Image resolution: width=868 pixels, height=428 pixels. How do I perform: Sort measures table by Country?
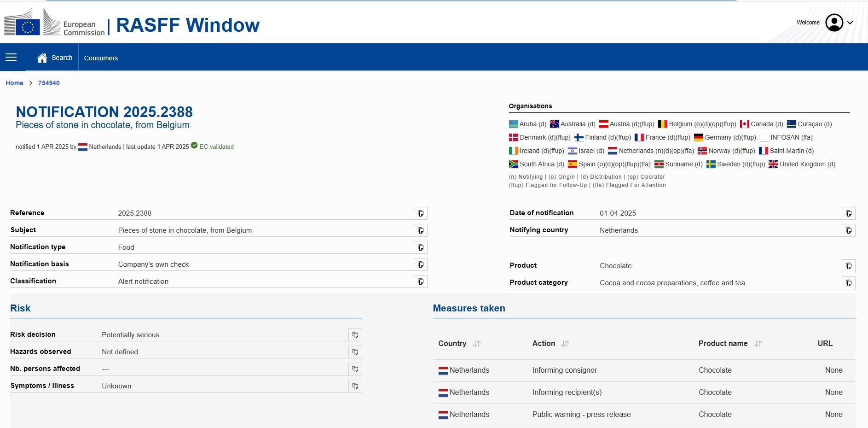click(477, 344)
